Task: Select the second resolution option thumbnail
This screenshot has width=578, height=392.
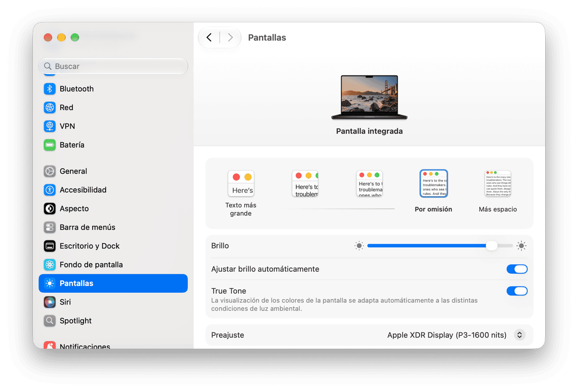Action: tap(305, 183)
